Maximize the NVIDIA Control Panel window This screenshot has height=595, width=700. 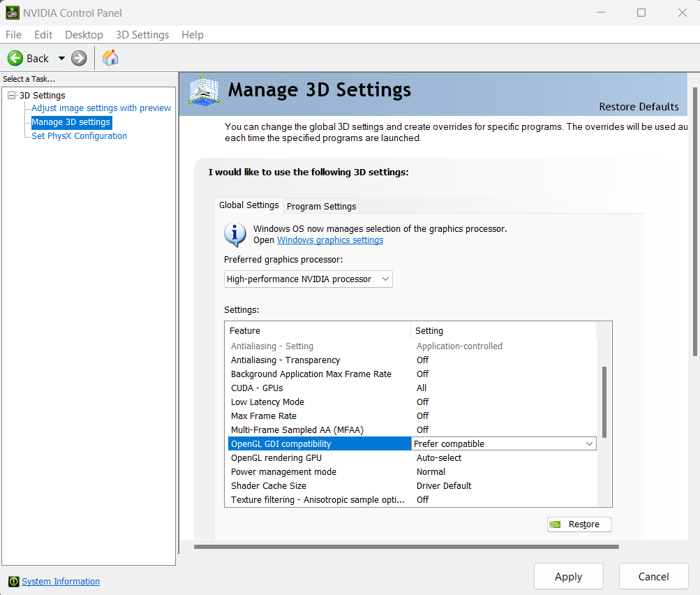[641, 13]
